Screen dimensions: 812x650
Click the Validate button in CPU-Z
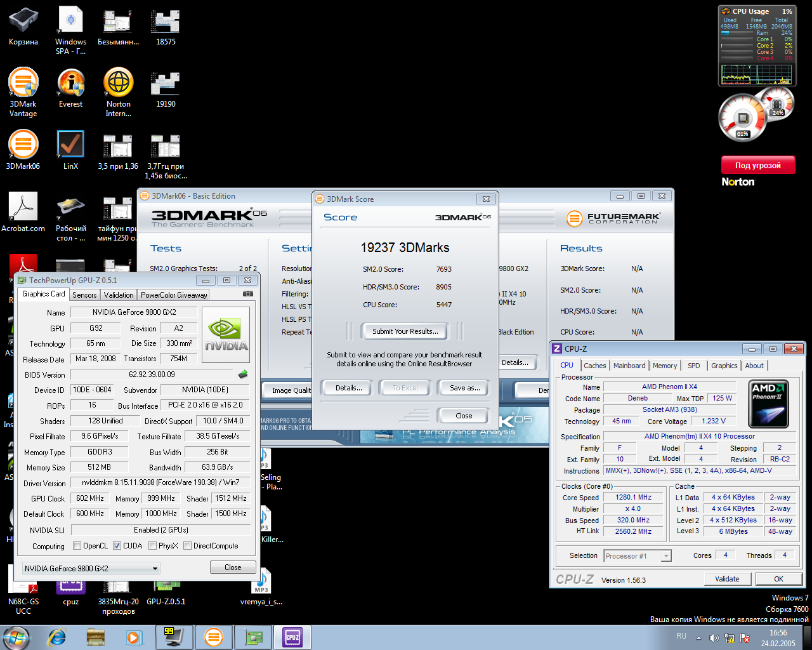point(727,579)
